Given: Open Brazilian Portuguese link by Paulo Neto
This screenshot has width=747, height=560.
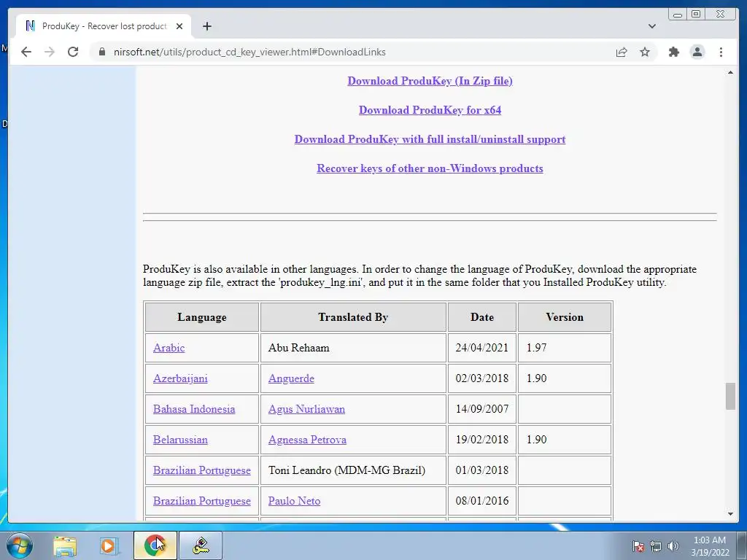Looking at the screenshot, I should (x=201, y=501).
